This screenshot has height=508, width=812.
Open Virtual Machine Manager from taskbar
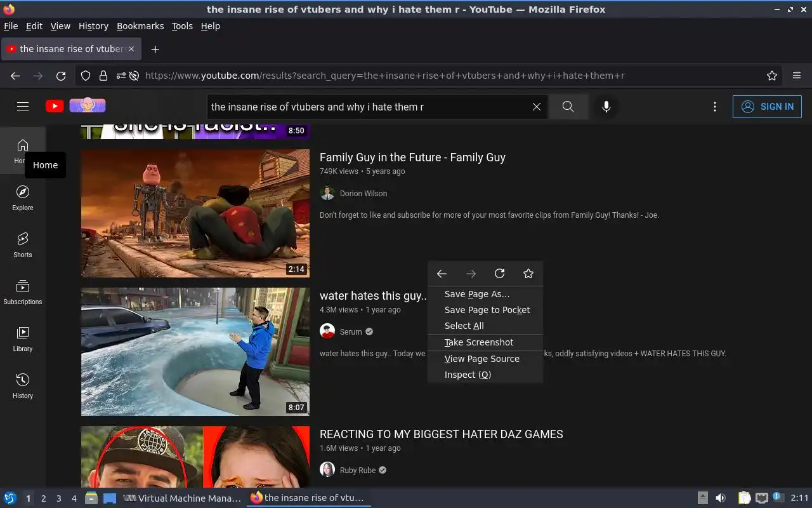(x=182, y=498)
